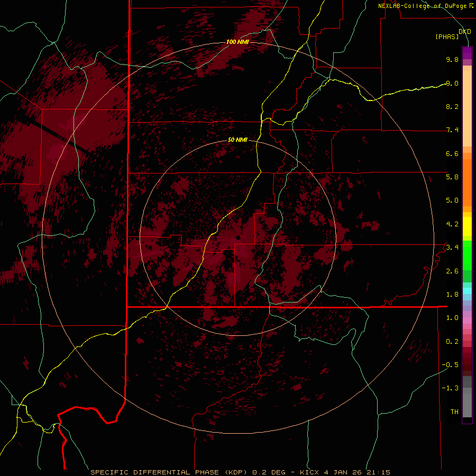Click the DKD label above the color scale
The width and height of the screenshot is (476, 476).
465,32
